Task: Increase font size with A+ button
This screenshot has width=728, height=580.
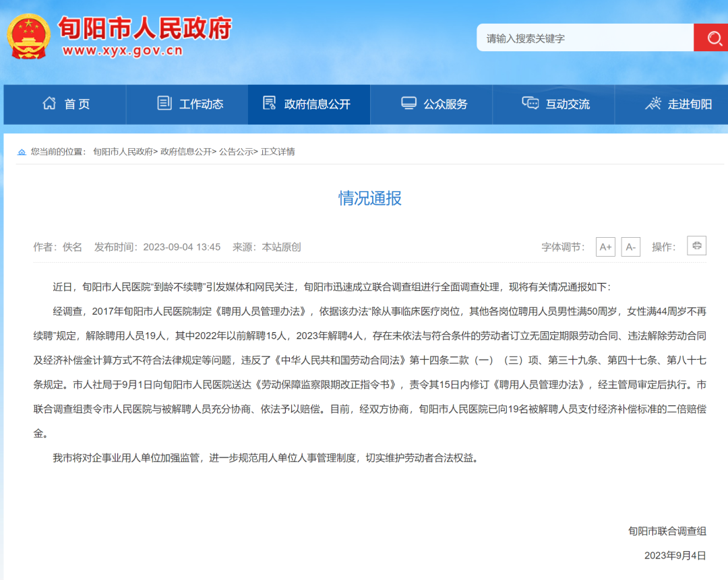Action: pyautogui.click(x=605, y=247)
